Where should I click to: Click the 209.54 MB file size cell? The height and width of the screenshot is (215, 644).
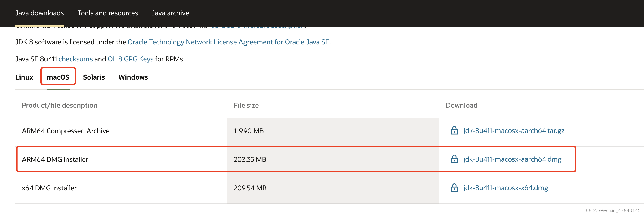pyautogui.click(x=333, y=189)
